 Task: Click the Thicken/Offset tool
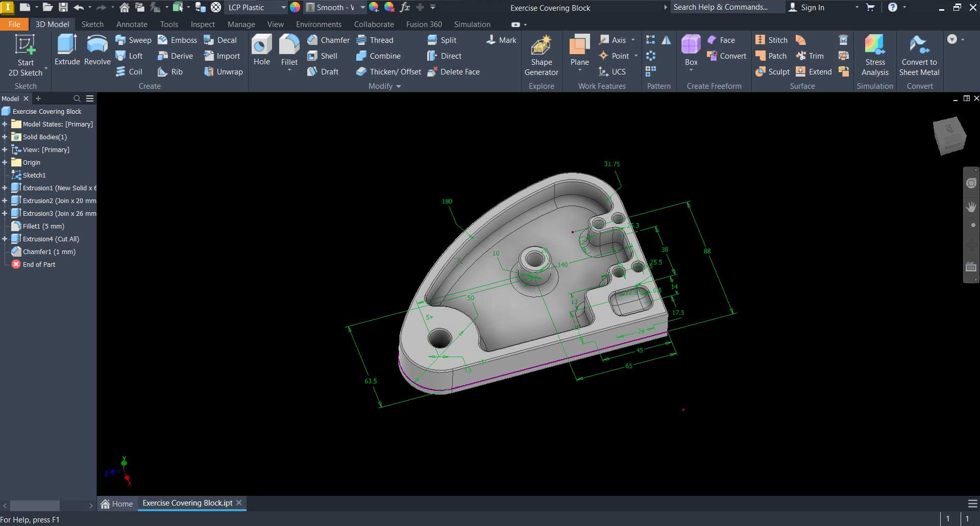pos(388,71)
